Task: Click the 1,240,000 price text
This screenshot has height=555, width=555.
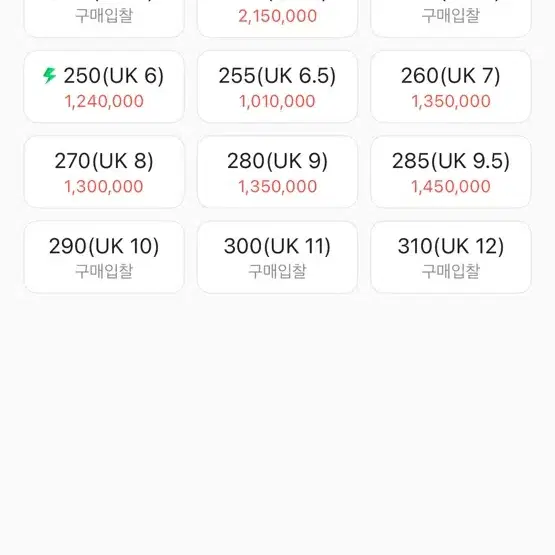Action: [104, 101]
